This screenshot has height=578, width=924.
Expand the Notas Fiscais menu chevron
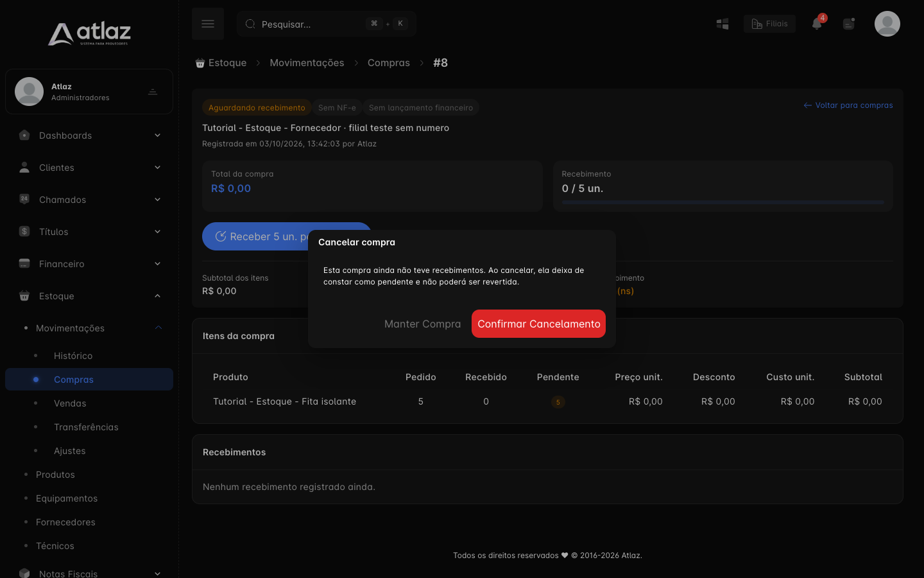tap(157, 574)
